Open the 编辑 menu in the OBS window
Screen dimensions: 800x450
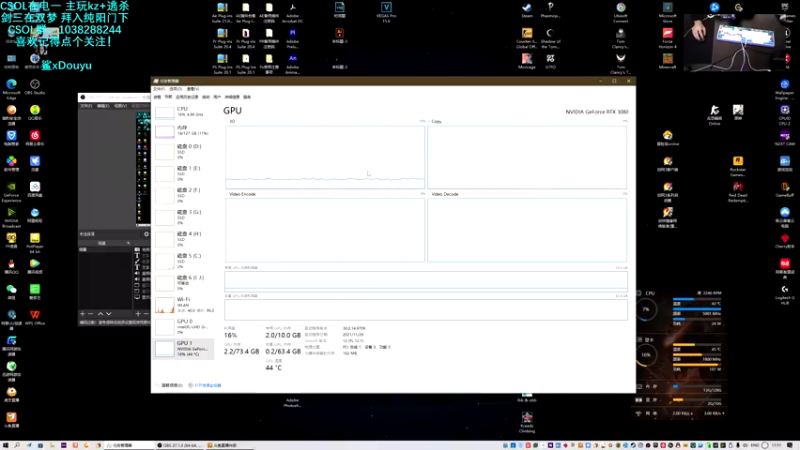(x=103, y=106)
